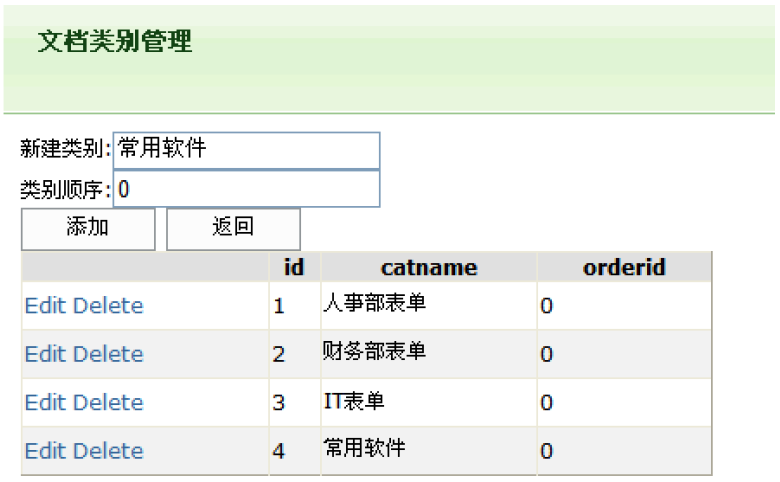
Task: Delete the 财务部表单 category row
Action: [108, 354]
